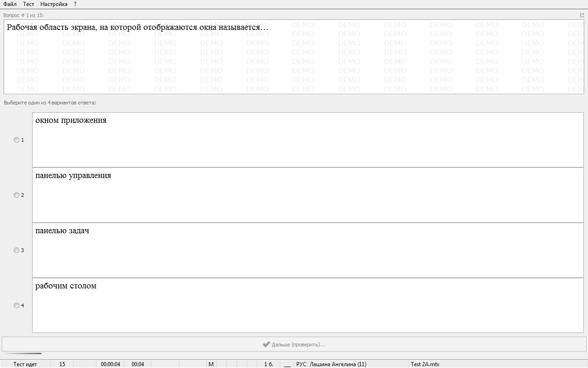This screenshot has height=368, width=588.
Task: Click the test progress bar below the button
Action: [22, 353]
